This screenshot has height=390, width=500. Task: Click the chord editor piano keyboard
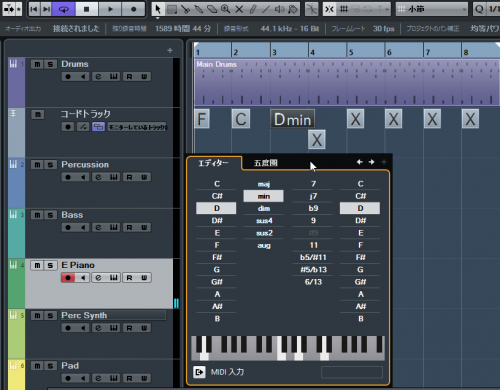tap(288, 348)
